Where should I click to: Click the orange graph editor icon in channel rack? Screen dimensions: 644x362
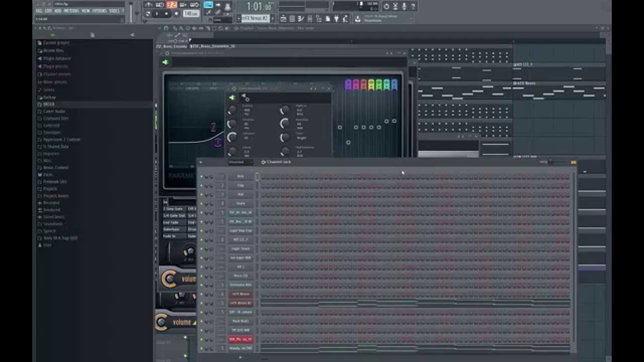(x=573, y=162)
